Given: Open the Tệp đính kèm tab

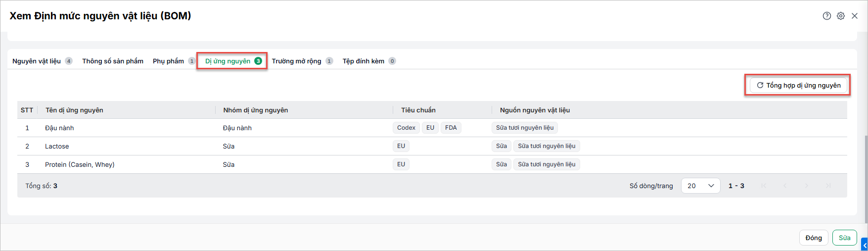Looking at the screenshot, I should (369, 61).
